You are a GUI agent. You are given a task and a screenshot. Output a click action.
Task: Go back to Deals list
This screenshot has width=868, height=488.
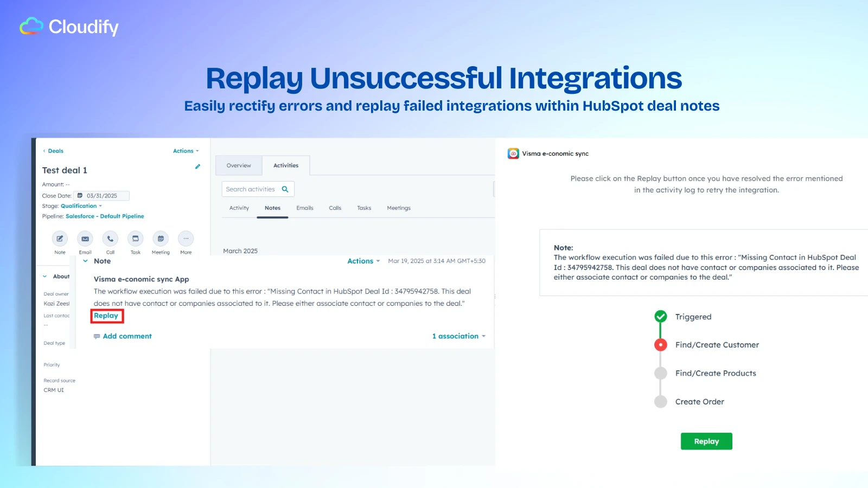click(53, 151)
